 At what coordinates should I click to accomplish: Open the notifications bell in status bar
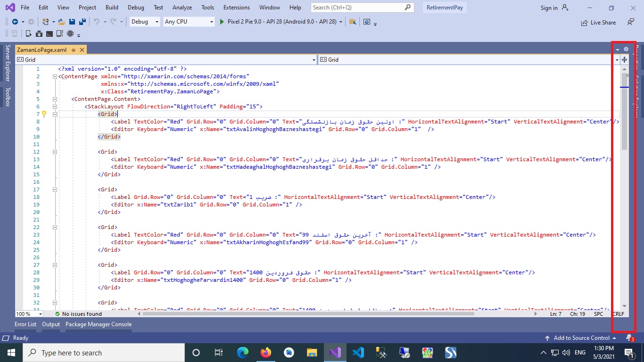click(628, 338)
